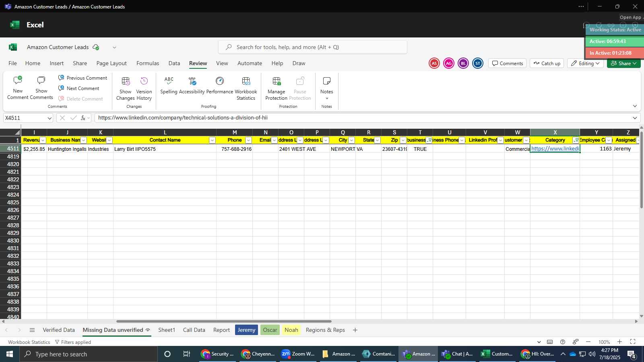The image size is (644, 362).
Task: Zoom out using minus icon
Action: click(x=588, y=342)
